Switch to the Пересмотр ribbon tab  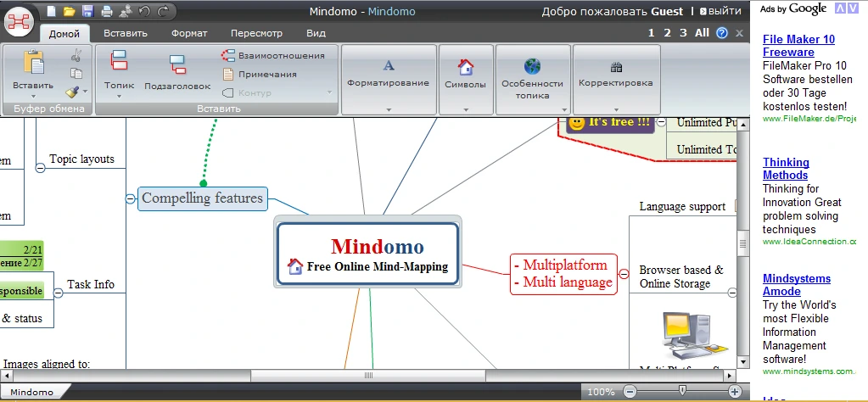click(x=256, y=33)
